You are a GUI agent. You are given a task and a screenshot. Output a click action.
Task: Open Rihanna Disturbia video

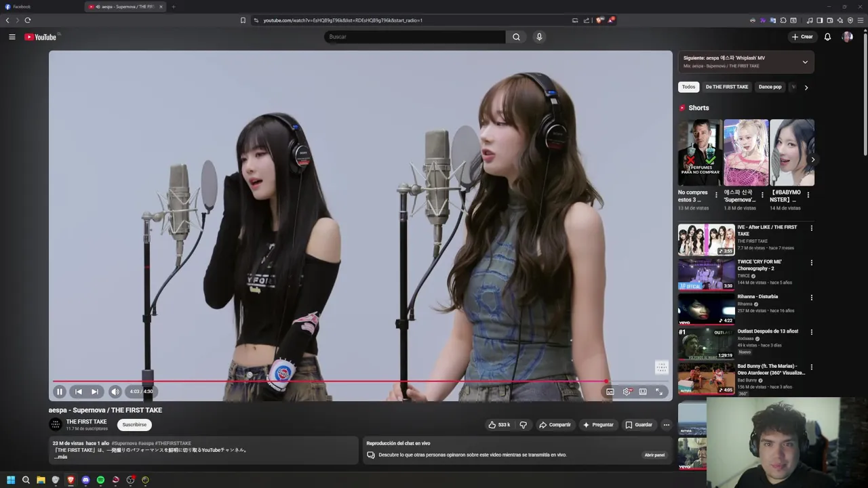coord(707,309)
